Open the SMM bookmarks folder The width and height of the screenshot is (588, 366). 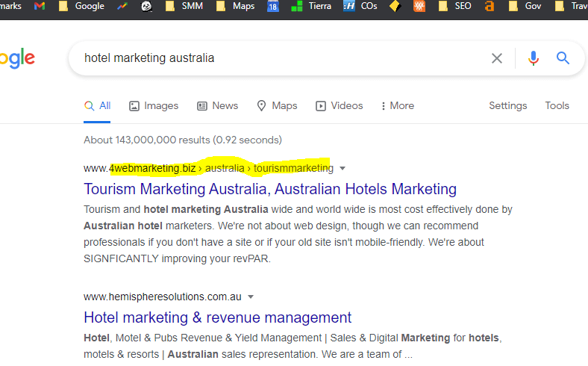coord(184,6)
